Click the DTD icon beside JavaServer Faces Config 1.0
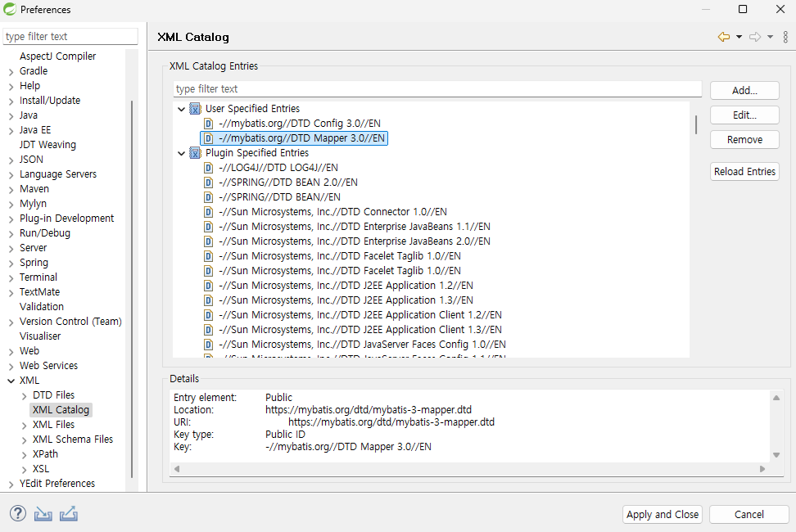Image resolution: width=796 pixels, height=532 pixels. click(208, 345)
